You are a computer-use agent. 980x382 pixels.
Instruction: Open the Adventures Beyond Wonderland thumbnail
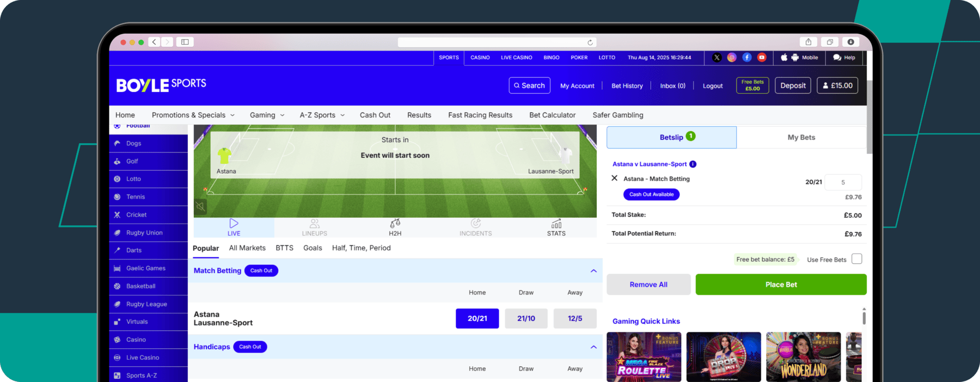804,357
